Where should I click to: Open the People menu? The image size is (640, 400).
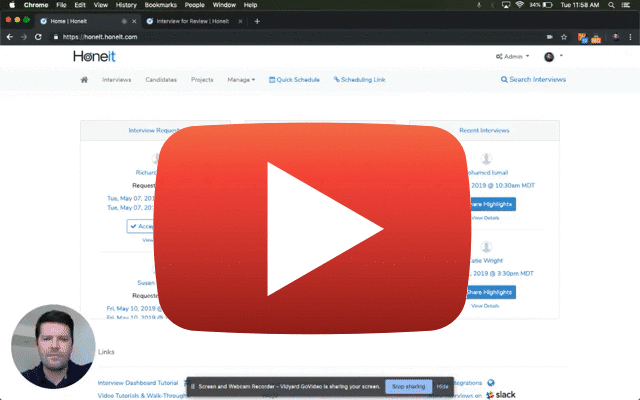[194, 5]
